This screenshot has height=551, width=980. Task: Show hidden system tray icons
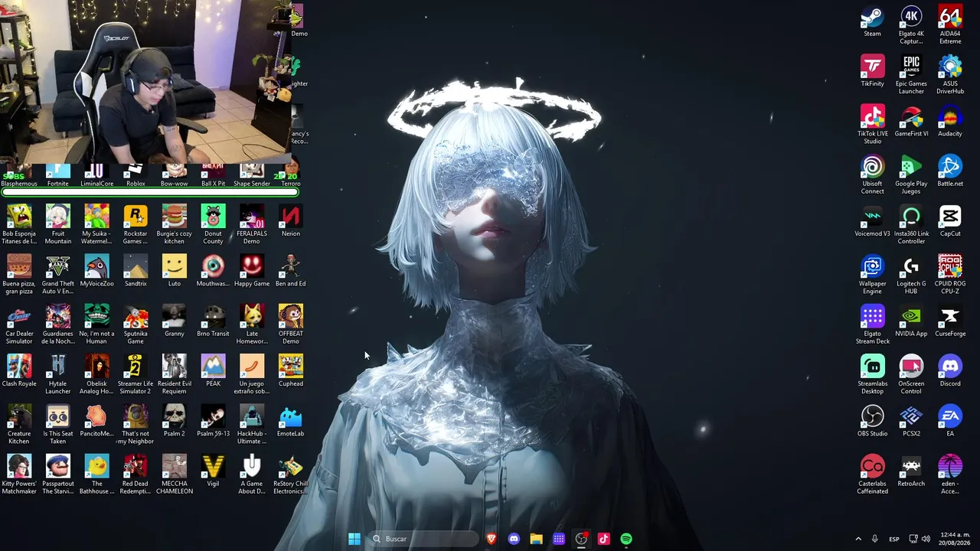pos(858,539)
